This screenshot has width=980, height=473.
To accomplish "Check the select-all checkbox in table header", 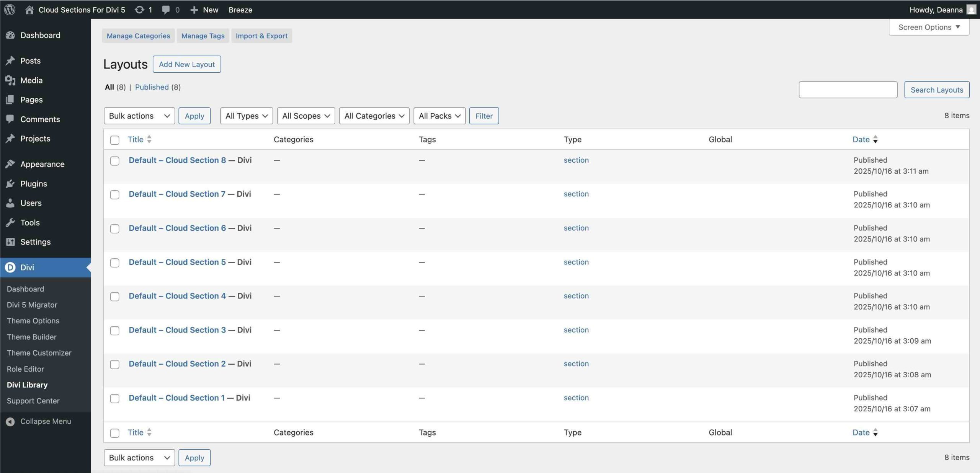I will (x=114, y=140).
